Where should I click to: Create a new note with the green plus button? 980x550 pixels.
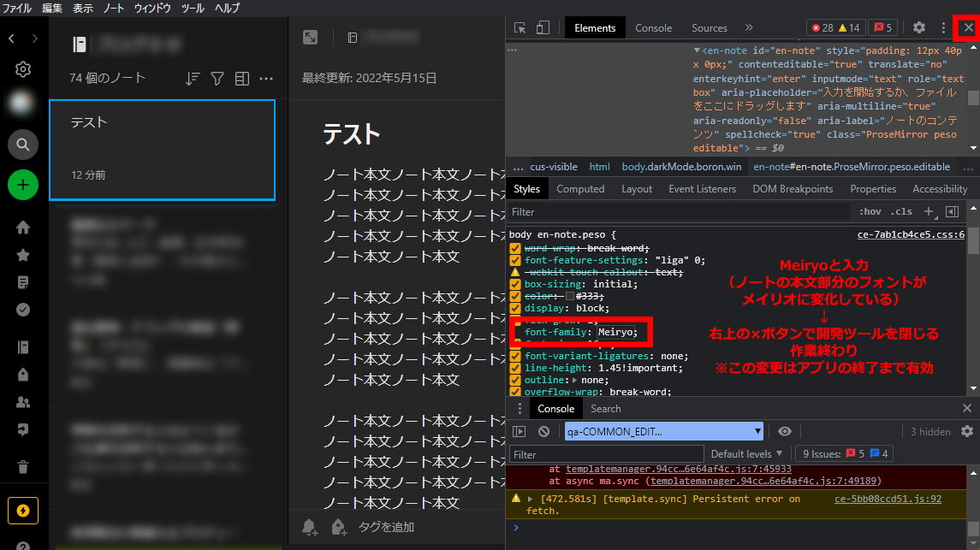[23, 185]
